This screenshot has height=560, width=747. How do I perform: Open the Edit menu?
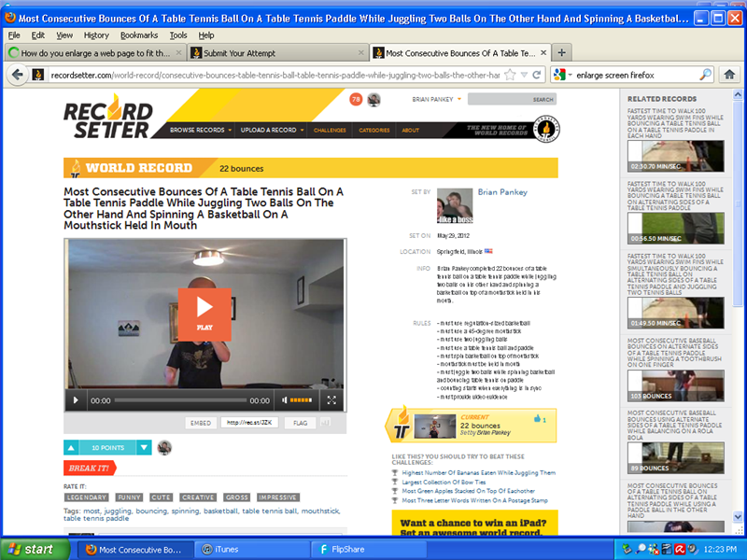click(37, 35)
